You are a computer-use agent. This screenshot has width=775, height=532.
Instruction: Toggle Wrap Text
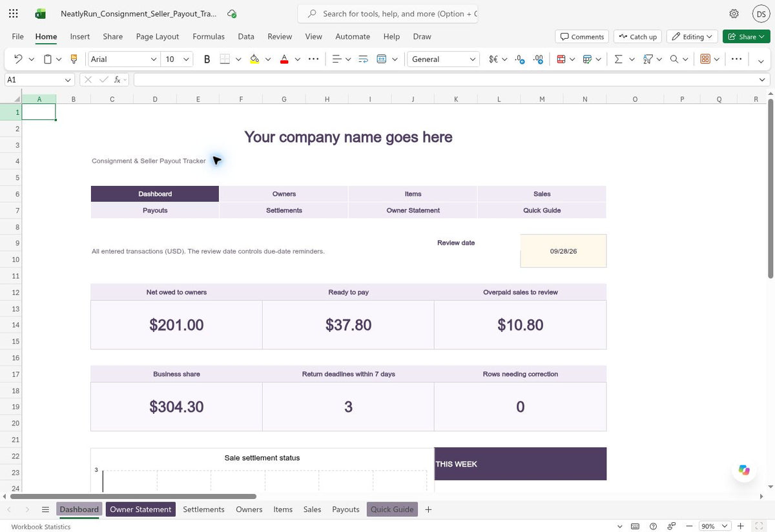[x=363, y=59]
